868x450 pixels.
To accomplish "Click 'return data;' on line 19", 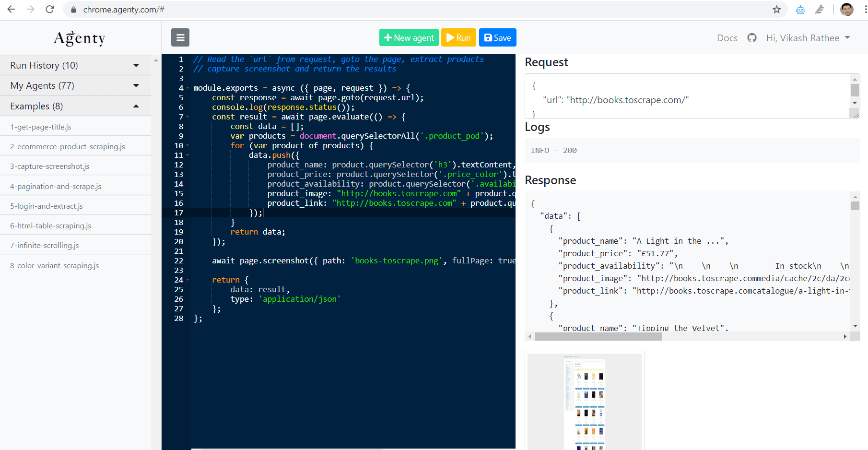I will [x=258, y=232].
